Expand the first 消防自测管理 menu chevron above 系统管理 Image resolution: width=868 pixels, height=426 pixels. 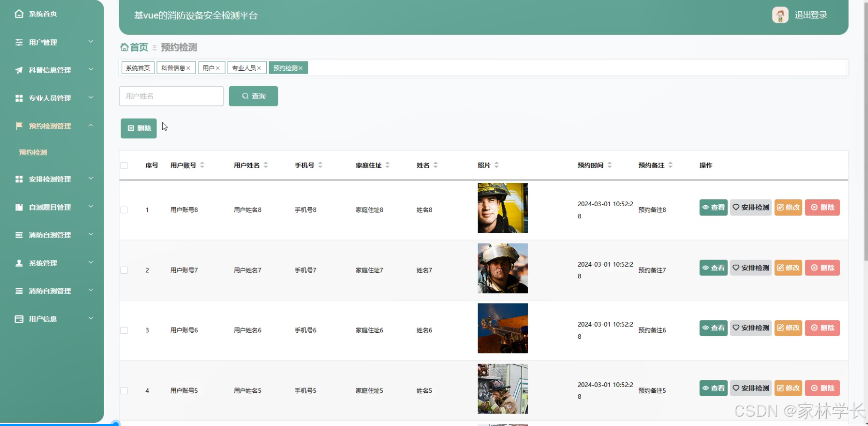91,234
